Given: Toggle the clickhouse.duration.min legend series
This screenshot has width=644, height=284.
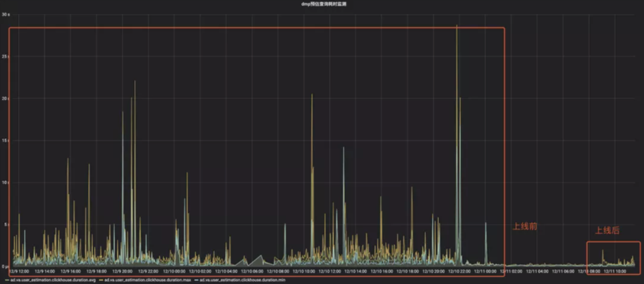Looking at the screenshot, I should 242,280.
